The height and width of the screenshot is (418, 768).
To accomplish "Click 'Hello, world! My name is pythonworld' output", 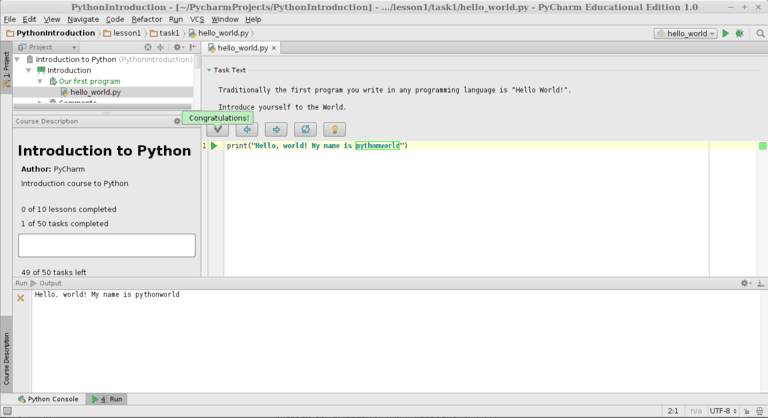I will click(x=107, y=295).
